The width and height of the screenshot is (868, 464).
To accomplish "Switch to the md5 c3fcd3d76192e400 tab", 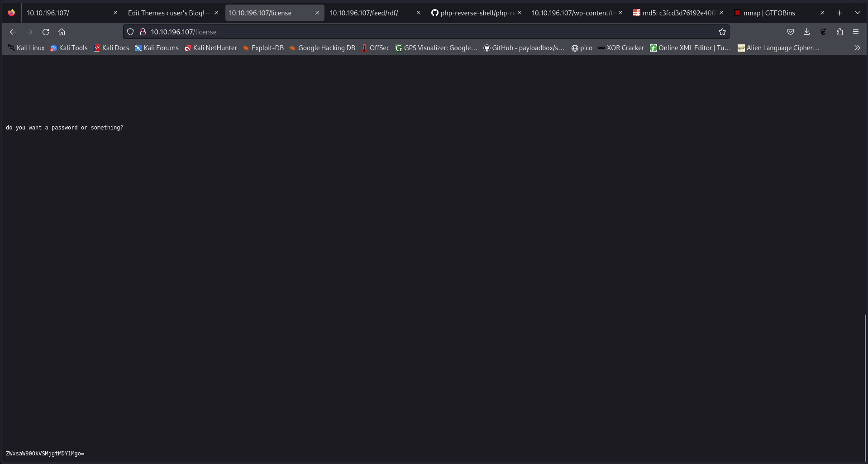I will pyautogui.click(x=678, y=13).
